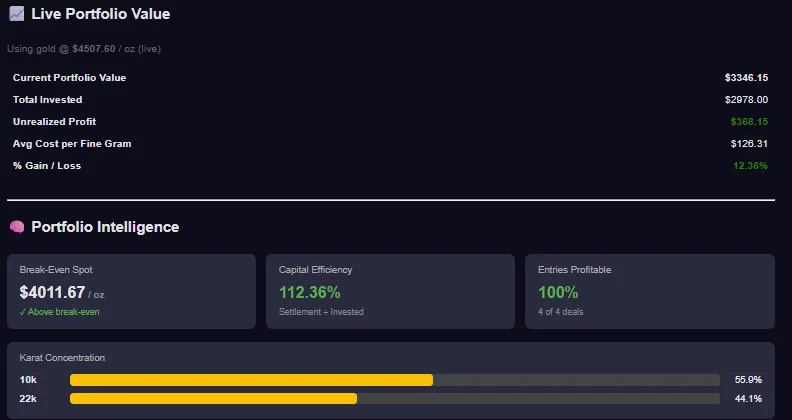Click the 'Settlement ÷ Invested' caption
Viewport: 792px width, 420px height.
coord(321,312)
